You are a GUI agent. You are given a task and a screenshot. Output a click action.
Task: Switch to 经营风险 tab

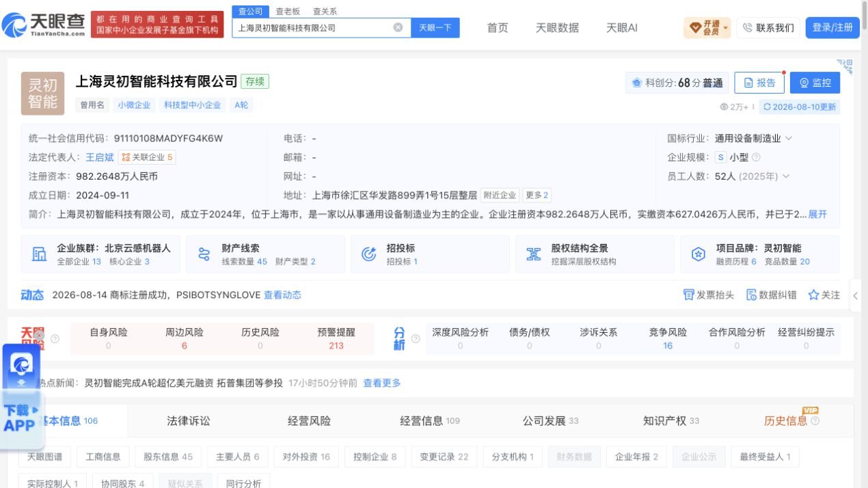coord(309,421)
